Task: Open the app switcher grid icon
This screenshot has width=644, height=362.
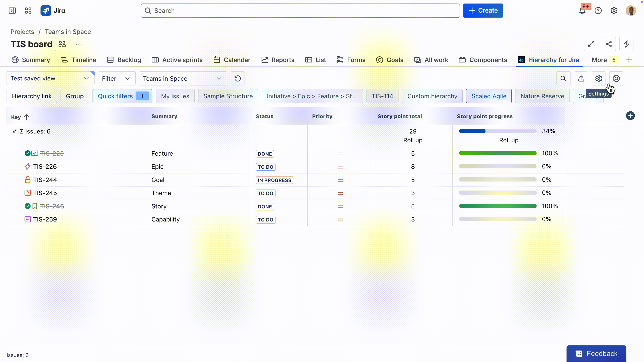Action: click(28, 11)
